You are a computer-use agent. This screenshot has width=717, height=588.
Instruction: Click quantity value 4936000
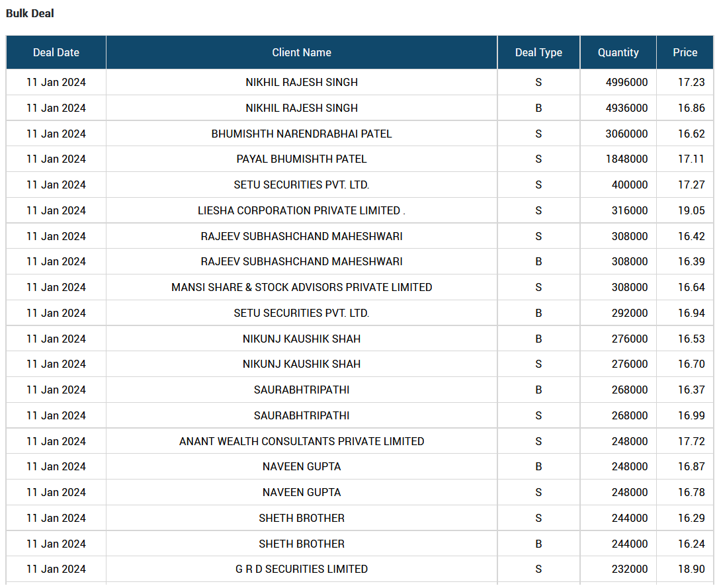click(626, 108)
